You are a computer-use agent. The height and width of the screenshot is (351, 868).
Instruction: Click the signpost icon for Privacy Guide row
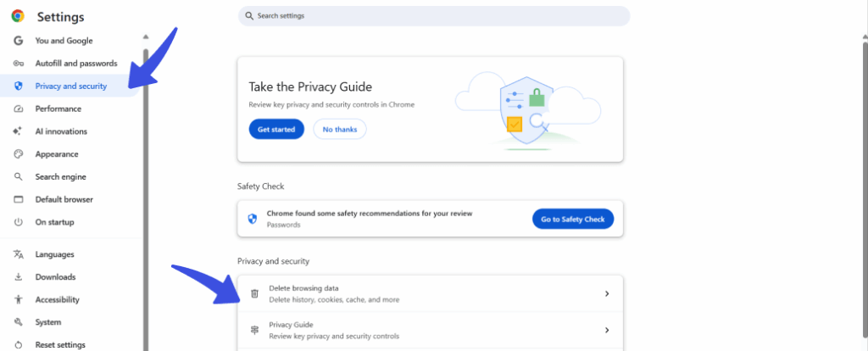tap(254, 331)
